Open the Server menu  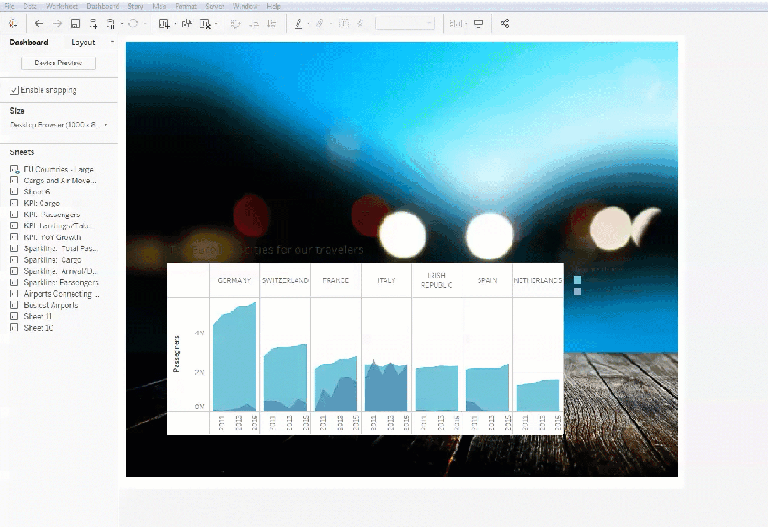pyautogui.click(x=215, y=6)
